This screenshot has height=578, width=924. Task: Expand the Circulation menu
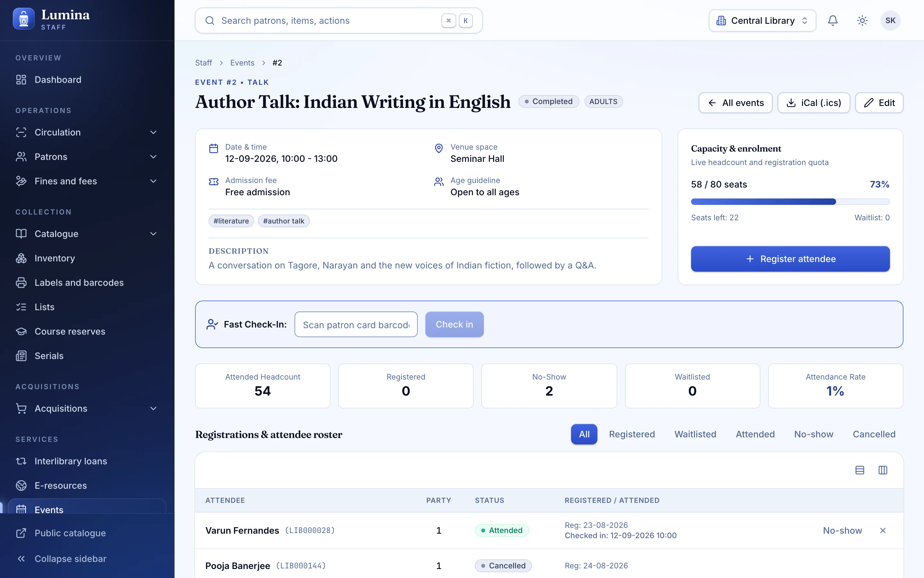click(x=87, y=132)
